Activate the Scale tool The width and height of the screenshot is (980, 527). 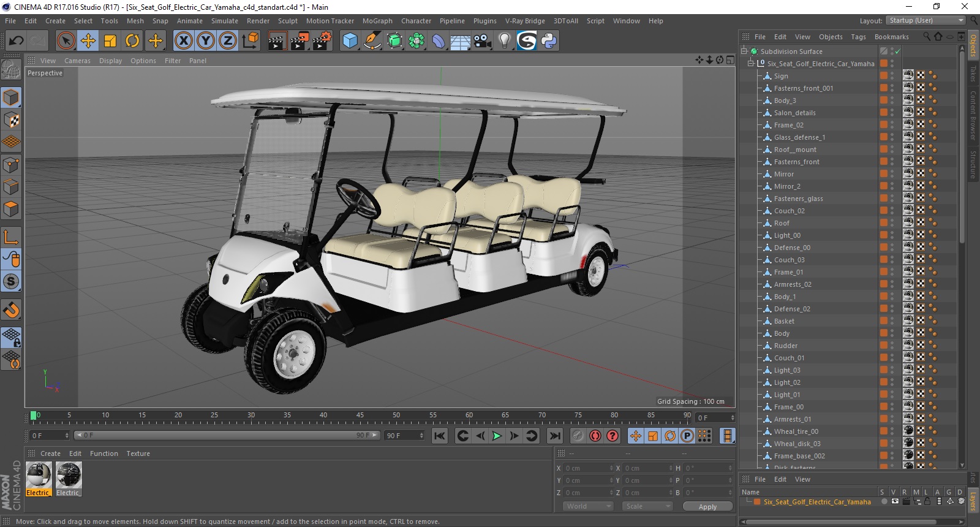coord(110,41)
